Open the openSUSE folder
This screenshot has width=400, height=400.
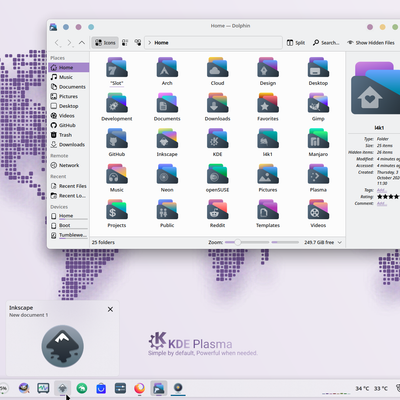click(217, 174)
